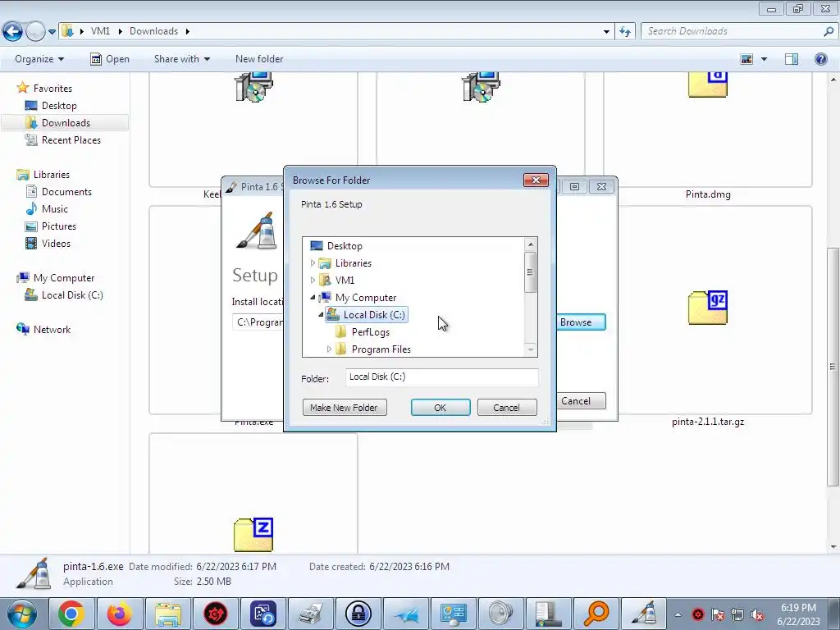The height and width of the screenshot is (630, 840).
Task: Cancel the Pinta 1.6 Setup window
Action: coord(581,400)
